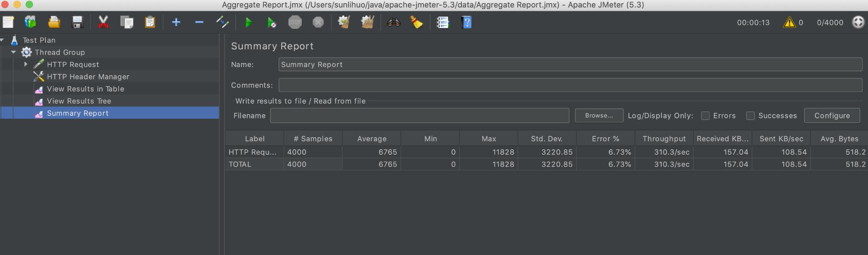Select View Results Tree element
Screen dimensions: 868x255
(x=79, y=101)
